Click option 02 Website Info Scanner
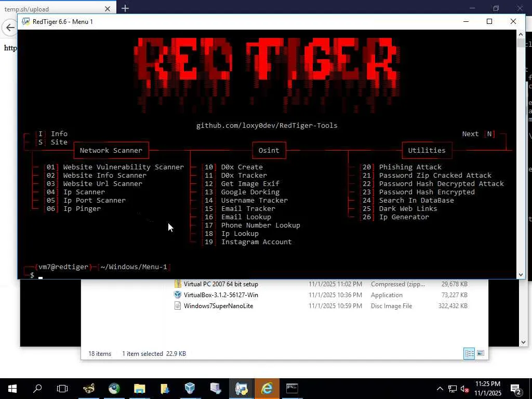Screen dimensions: 532x399 point(96,176)
